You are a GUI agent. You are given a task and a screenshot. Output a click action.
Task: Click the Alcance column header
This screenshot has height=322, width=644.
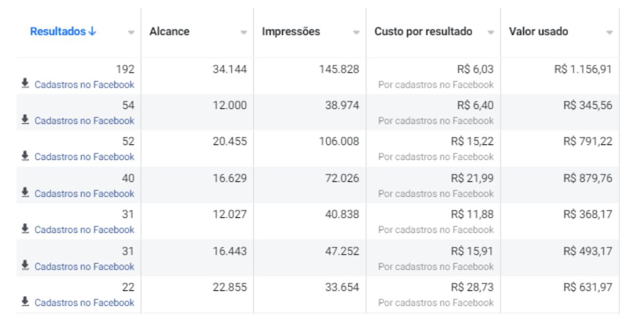point(169,32)
